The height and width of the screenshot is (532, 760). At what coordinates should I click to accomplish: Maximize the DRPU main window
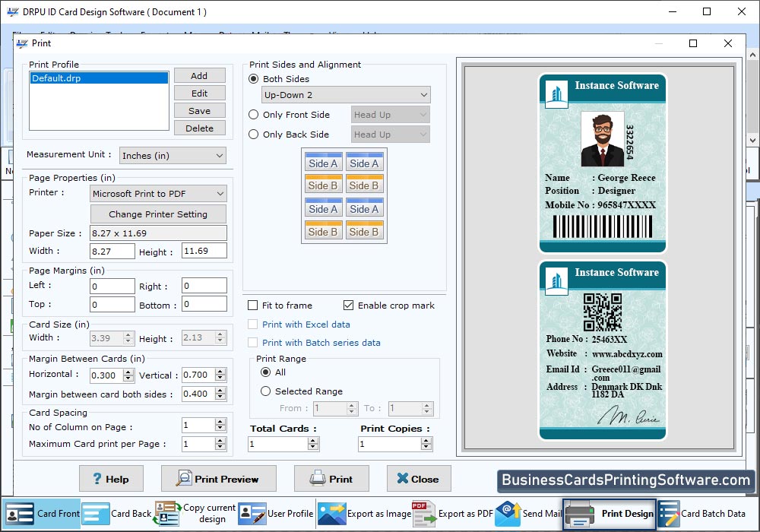[707, 11]
